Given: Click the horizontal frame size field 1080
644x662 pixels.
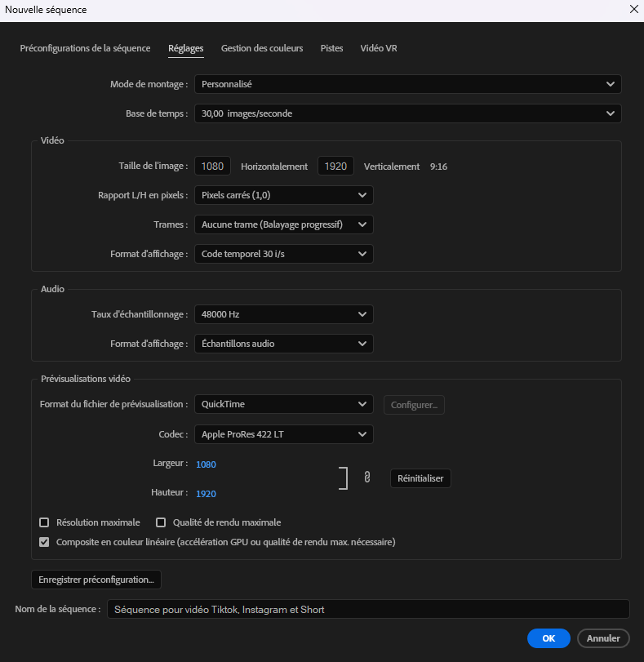Looking at the screenshot, I should (212, 166).
